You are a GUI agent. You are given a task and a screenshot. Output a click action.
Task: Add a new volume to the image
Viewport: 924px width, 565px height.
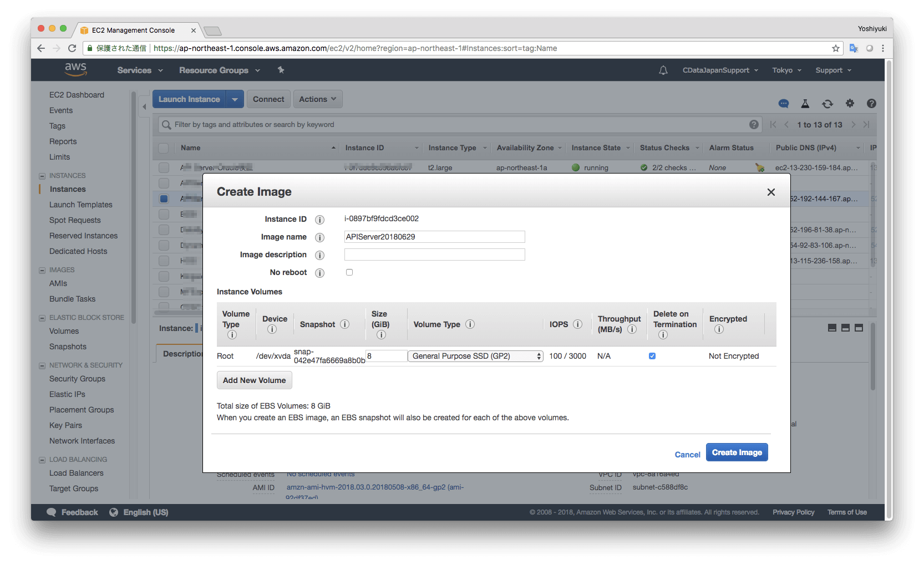coord(255,380)
